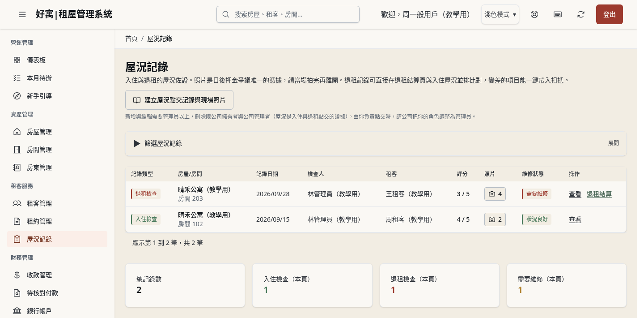This screenshot has height=318, width=644.
Task: Go to 本月待辦 menu item
Action: (x=57, y=78)
